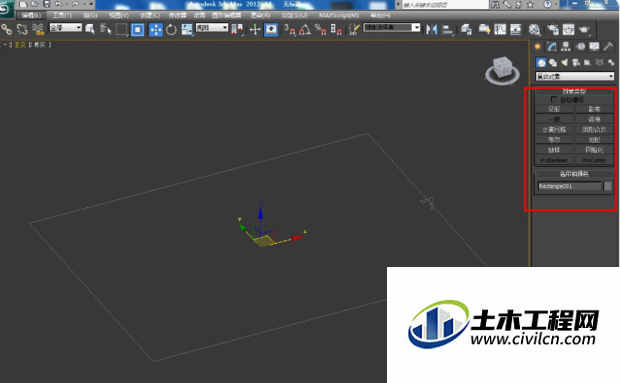The image size is (620, 383).
Task: Open the selection filter dropdown
Action: point(66,27)
